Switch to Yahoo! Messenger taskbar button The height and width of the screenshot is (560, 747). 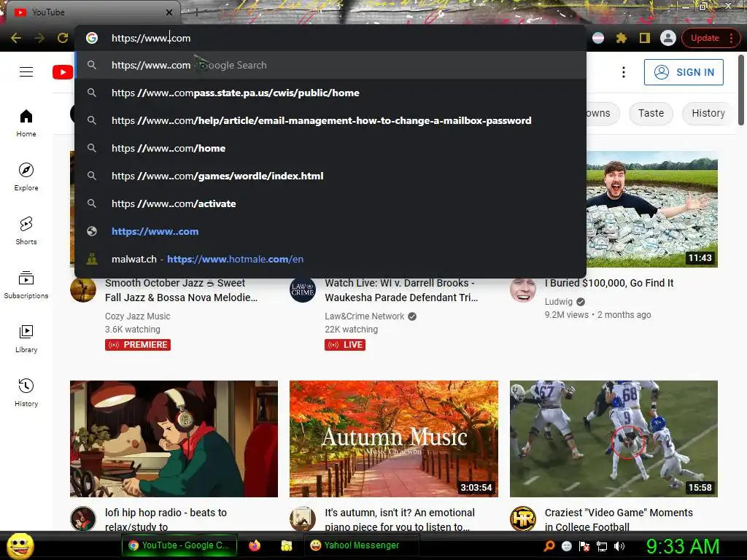click(361, 545)
